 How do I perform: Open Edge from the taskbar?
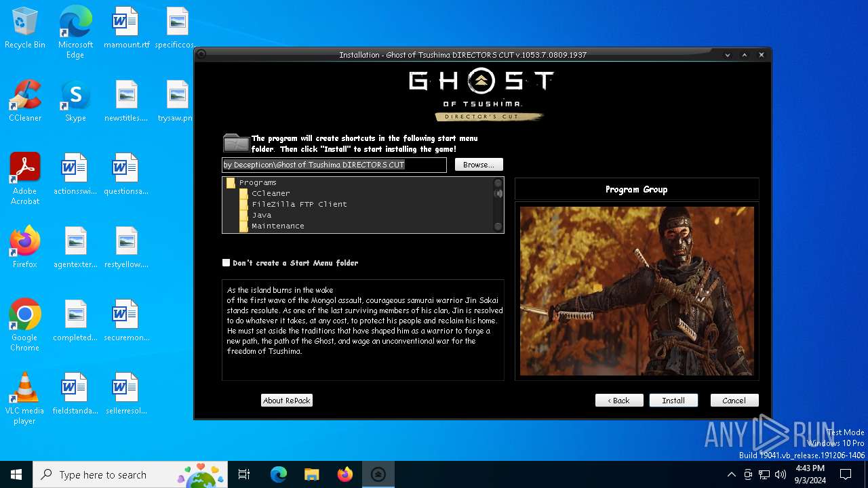tap(279, 474)
